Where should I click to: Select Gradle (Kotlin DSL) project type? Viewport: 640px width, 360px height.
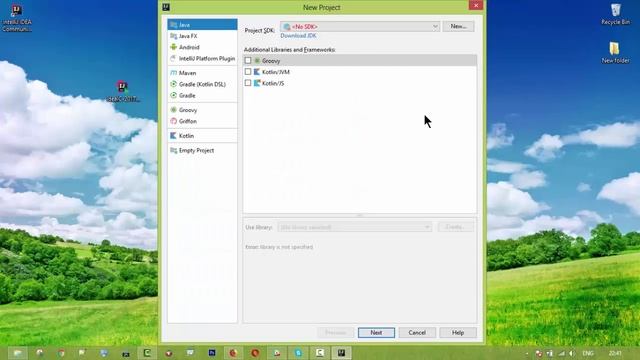click(202, 84)
